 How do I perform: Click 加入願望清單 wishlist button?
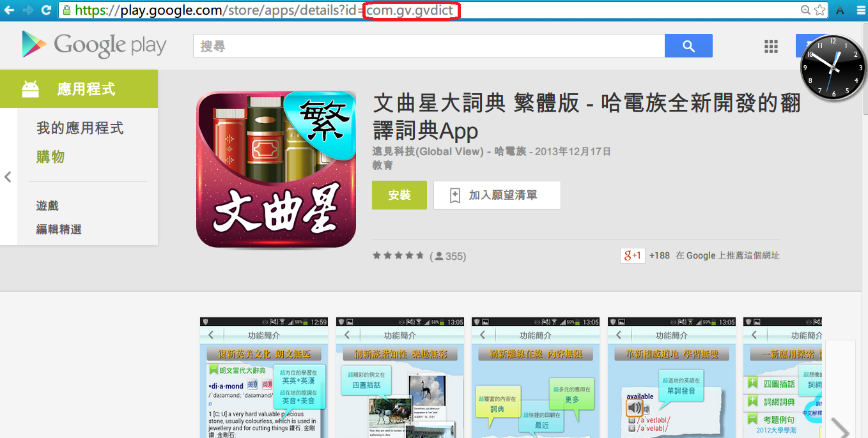point(497,195)
